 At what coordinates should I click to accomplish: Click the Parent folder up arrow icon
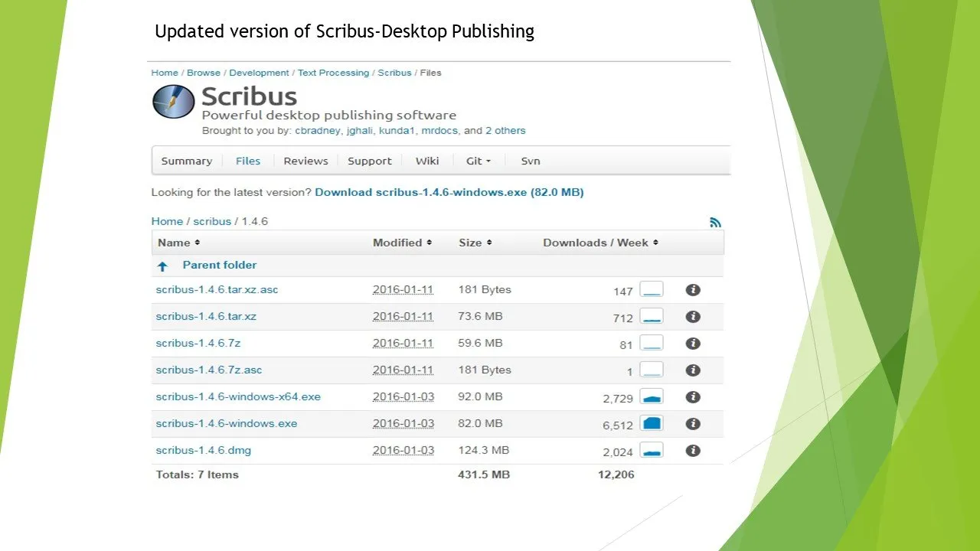[162, 266]
